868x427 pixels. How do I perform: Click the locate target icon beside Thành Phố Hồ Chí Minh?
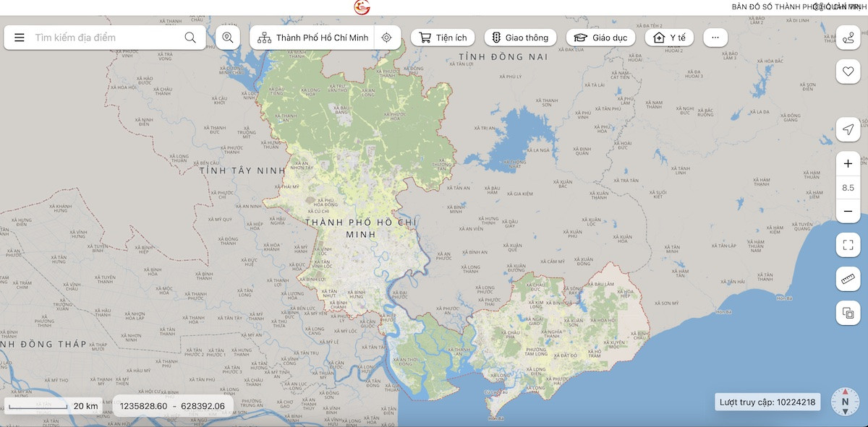387,38
